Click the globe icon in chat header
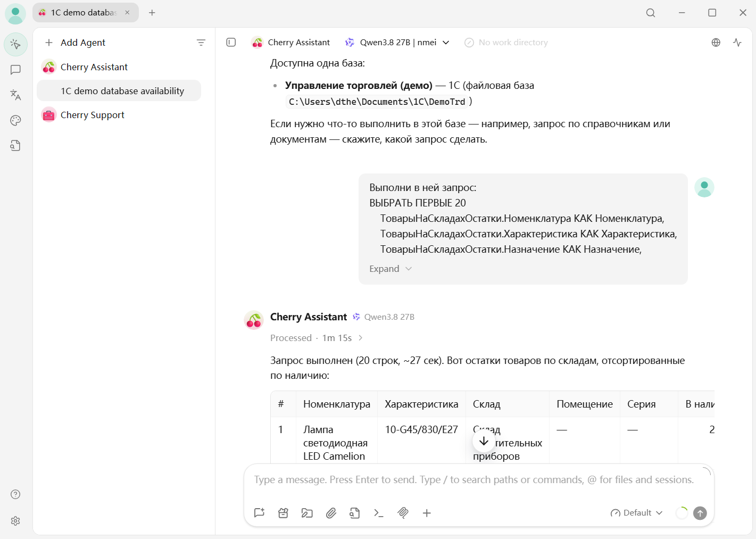The height and width of the screenshot is (539, 756). click(x=716, y=43)
